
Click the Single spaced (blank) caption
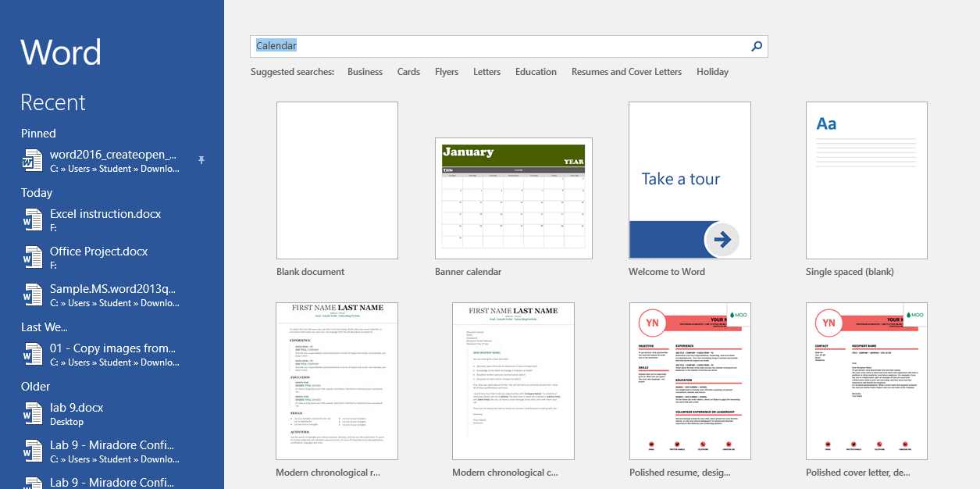850,272
